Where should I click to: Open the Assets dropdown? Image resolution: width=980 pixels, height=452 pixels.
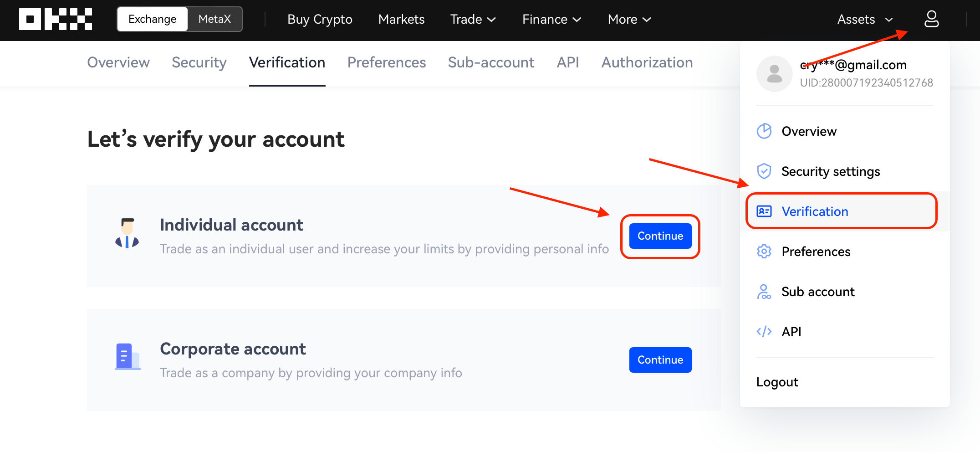pyautogui.click(x=865, y=19)
